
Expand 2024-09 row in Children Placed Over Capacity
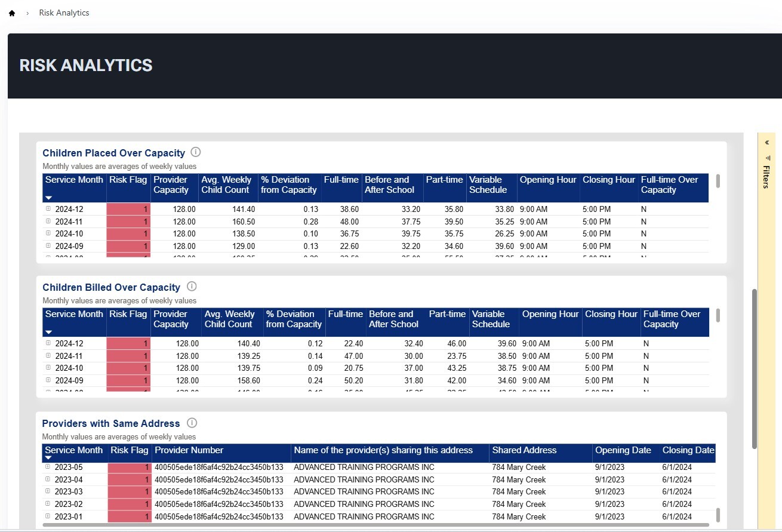(x=48, y=245)
